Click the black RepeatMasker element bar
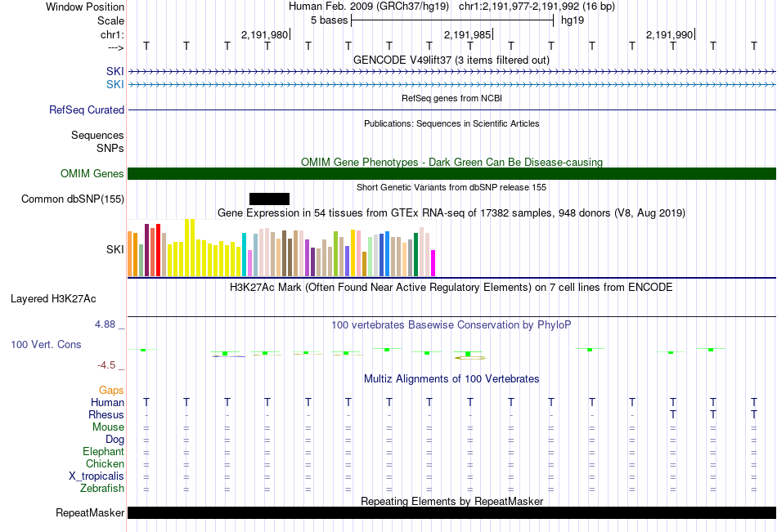Image resolution: width=777 pixels, height=532 pixels. coord(451,512)
